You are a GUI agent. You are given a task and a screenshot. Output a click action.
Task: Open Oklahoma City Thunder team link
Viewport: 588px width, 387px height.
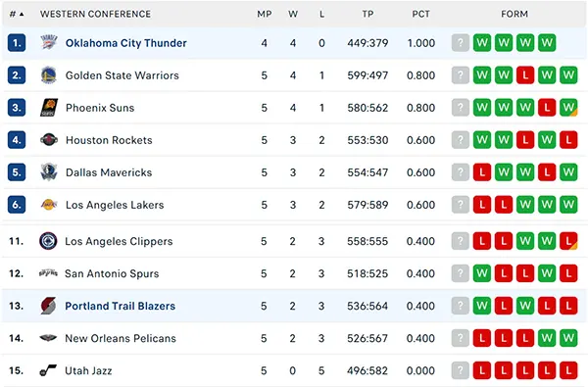point(126,43)
